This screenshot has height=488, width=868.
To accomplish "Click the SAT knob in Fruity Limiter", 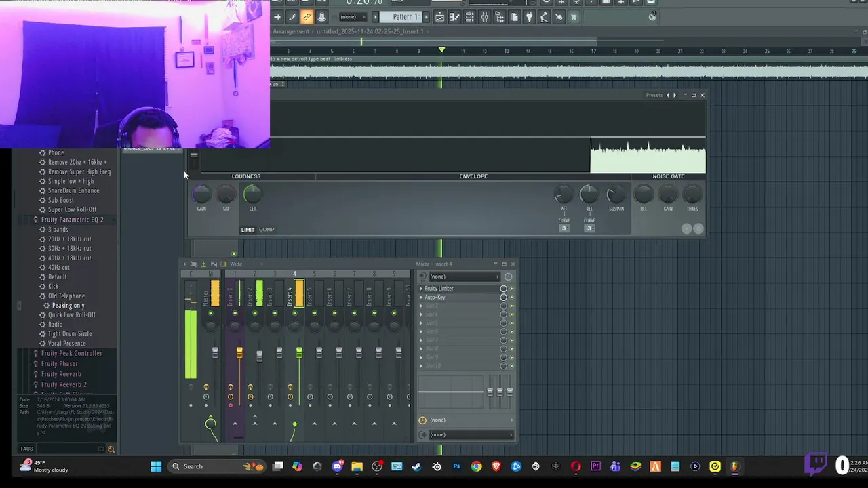I will (226, 195).
